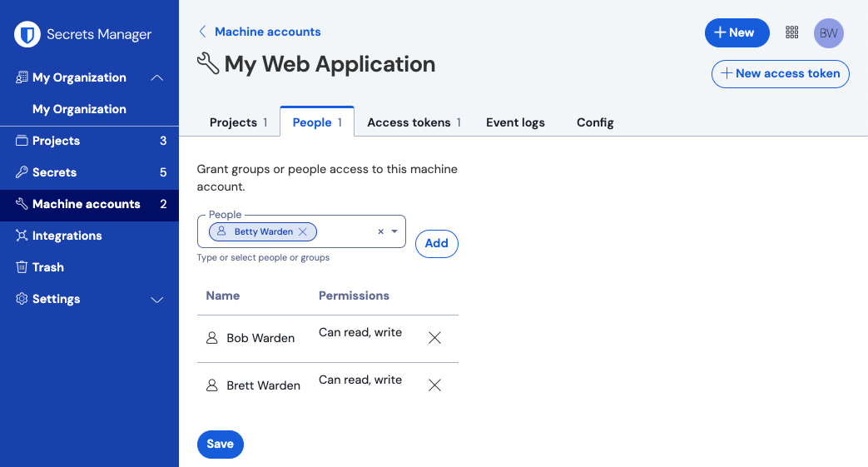Click the Add button beside People
This screenshot has width=868, height=467.
point(436,243)
